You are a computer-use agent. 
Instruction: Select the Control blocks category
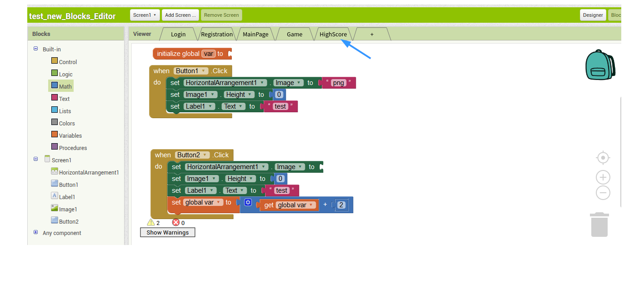click(x=64, y=62)
